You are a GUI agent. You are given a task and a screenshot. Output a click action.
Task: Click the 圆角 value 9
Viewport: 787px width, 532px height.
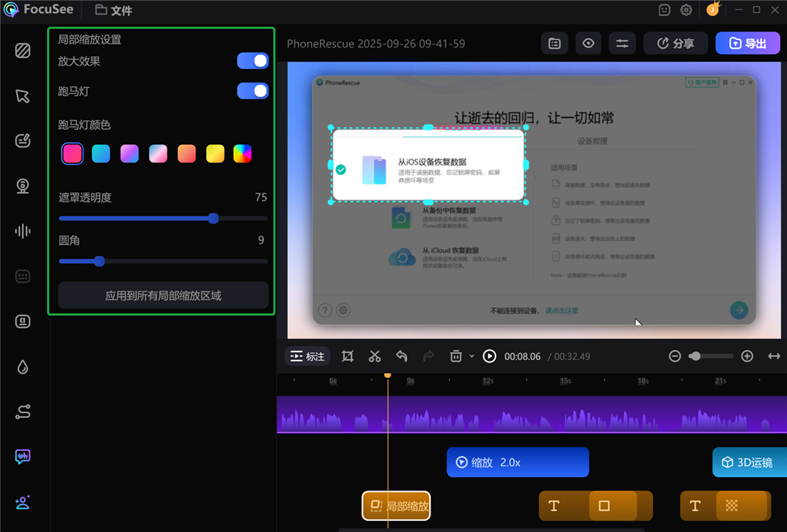[261, 240]
